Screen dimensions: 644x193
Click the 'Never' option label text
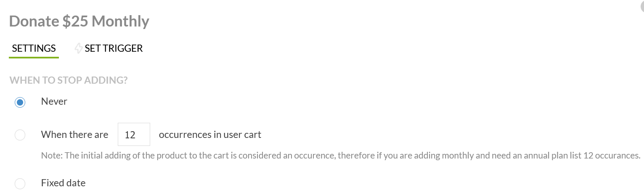(54, 101)
